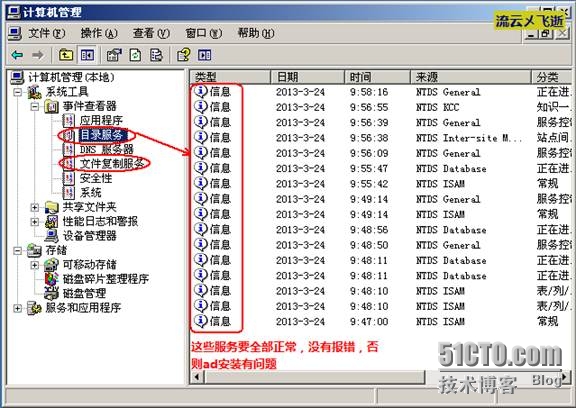Open the Properties toolbar icon
This screenshot has height=408, width=576.
114,55
